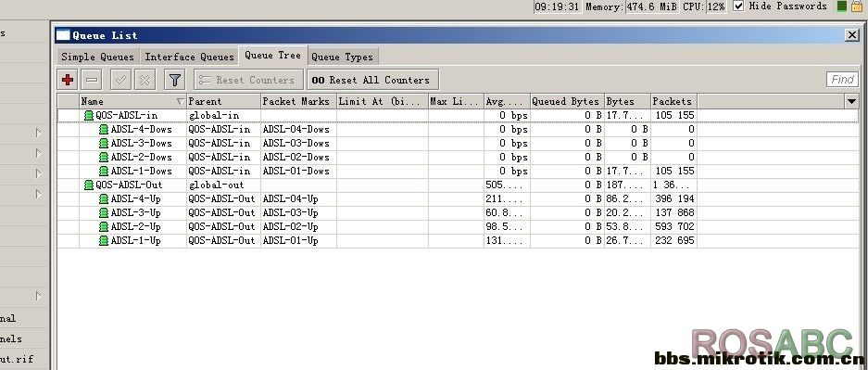Click the Bytes column header
The image size is (868, 370).
(x=628, y=101)
